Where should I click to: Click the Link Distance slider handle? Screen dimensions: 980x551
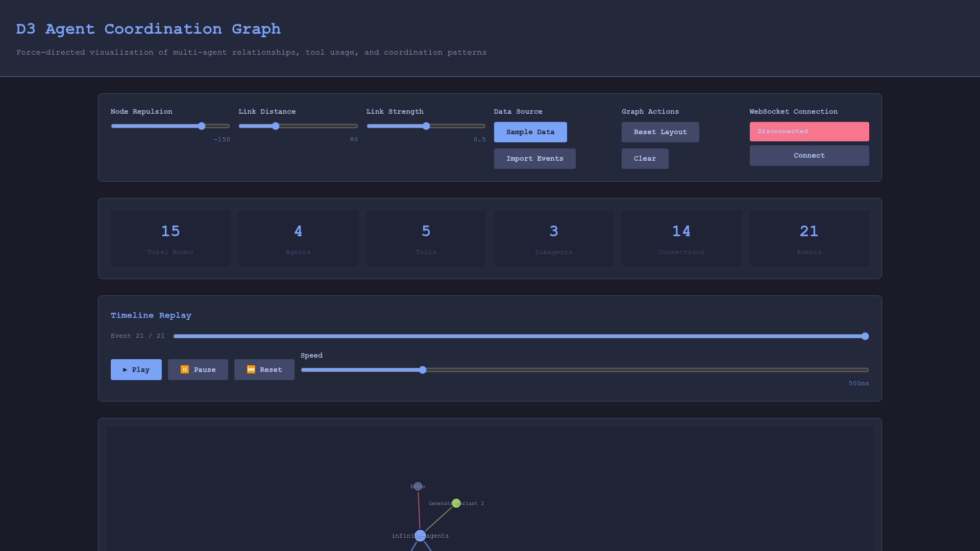click(276, 126)
